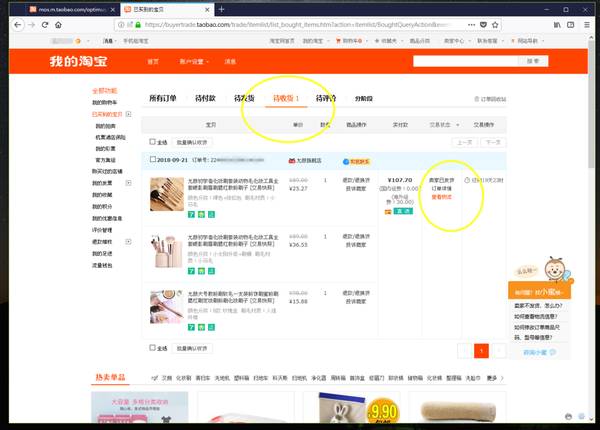This screenshot has height=430, width=600.
Task: Close the 已买到的宝贝 browser tab
Action: pos(207,10)
